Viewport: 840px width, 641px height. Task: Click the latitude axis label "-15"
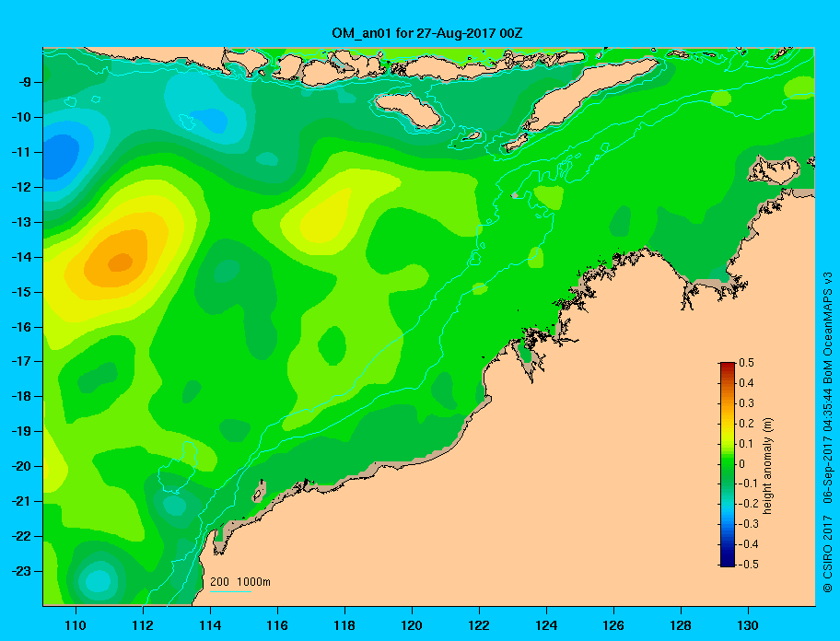tap(21, 292)
